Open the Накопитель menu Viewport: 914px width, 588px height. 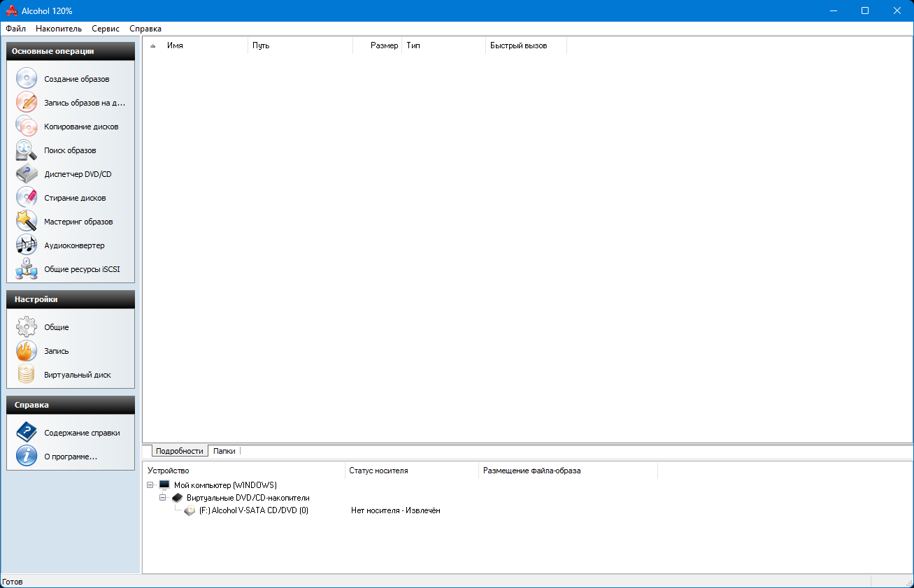coord(59,29)
